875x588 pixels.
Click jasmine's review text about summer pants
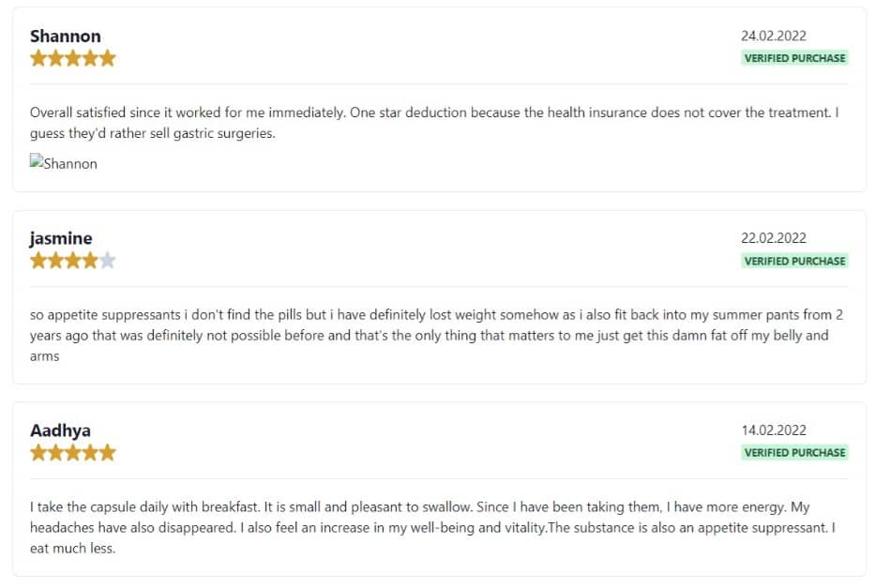pyautogui.click(x=436, y=336)
